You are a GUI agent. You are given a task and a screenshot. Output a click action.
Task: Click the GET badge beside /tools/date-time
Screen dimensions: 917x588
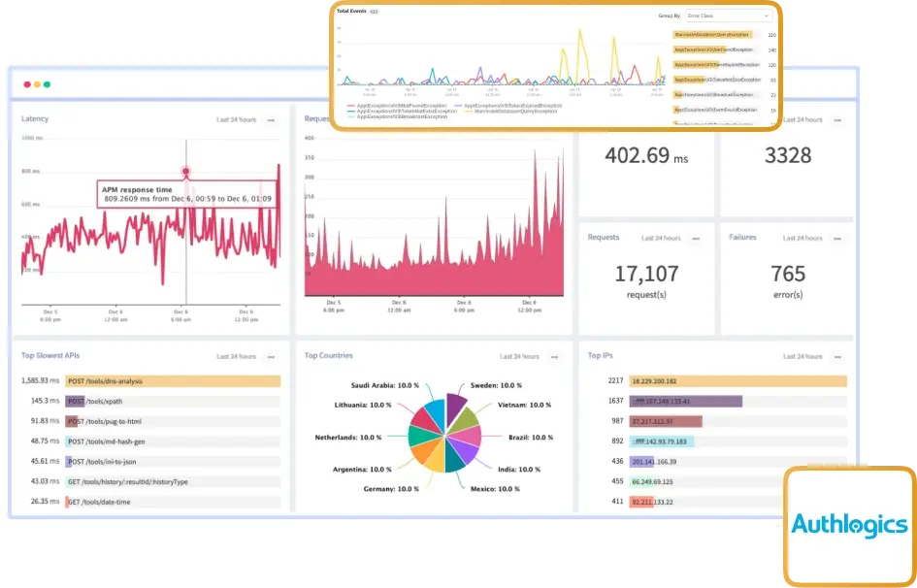(75, 501)
